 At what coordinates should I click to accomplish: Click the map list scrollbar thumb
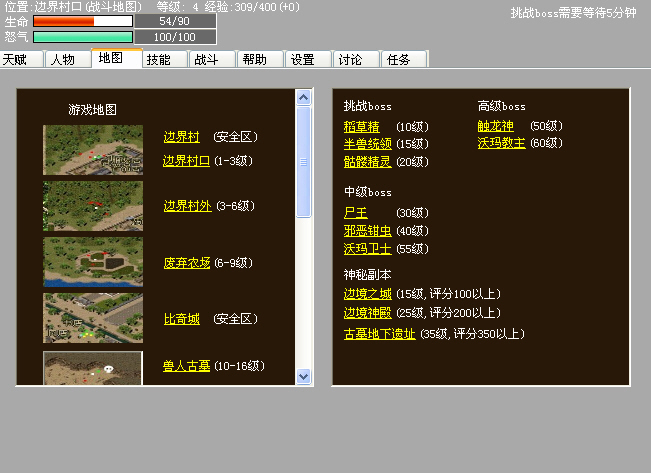pyautogui.click(x=304, y=160)
